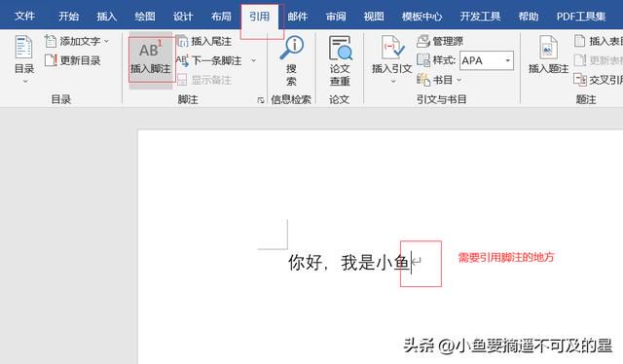Viewport: 623px width, 364px height.
Task: Click the Insert Caption (插入题注) icon
Action: [548, 48]
